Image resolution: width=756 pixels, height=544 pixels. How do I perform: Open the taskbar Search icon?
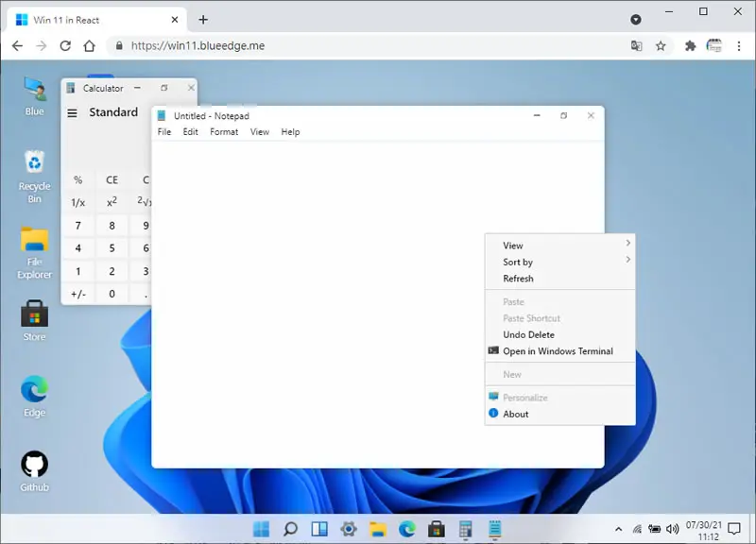pos(290,529)
